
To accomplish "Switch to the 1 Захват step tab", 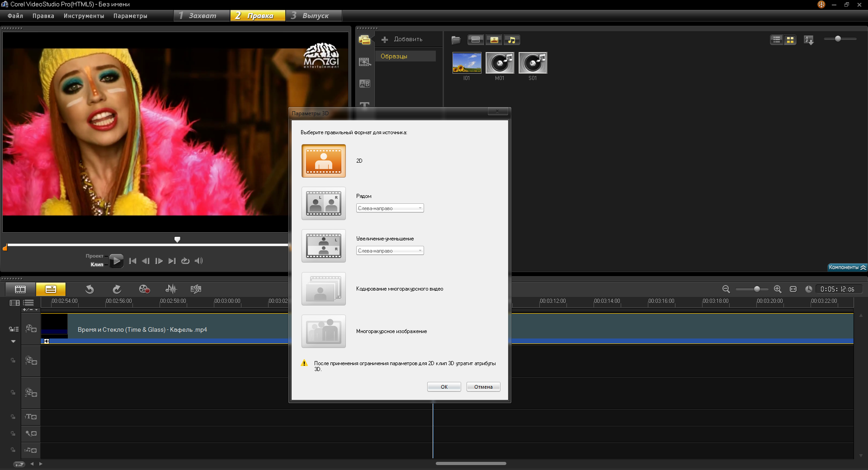I will pos(202,16).
